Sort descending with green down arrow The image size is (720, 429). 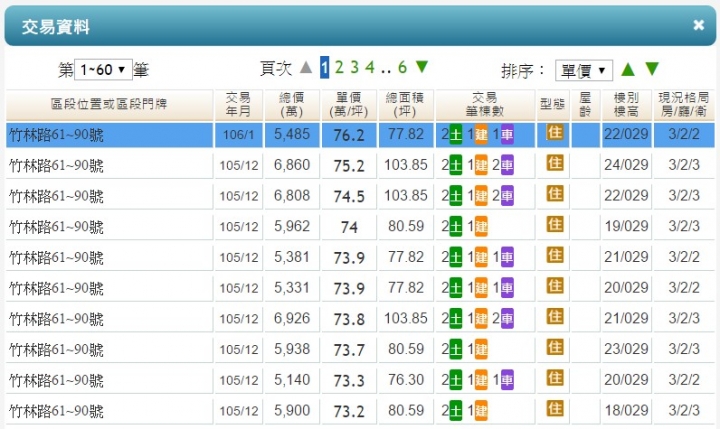(x=652, y=69)
